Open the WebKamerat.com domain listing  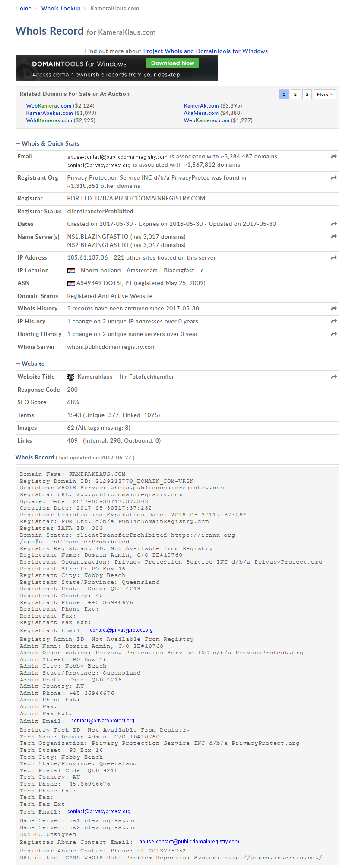point(48,106)
